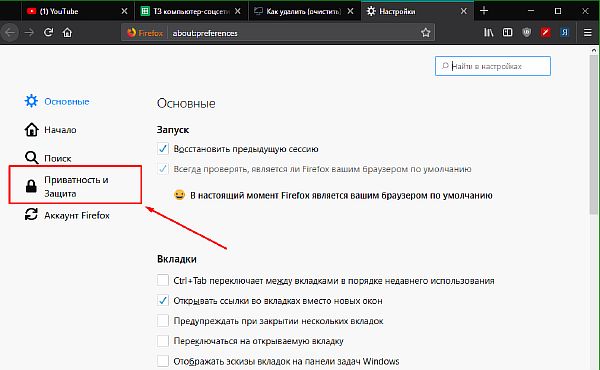Image resolution: width=600 pixels, height=370 pixels.
Task: Click the red extension icon in toolbar
Action: pos(546,33)
